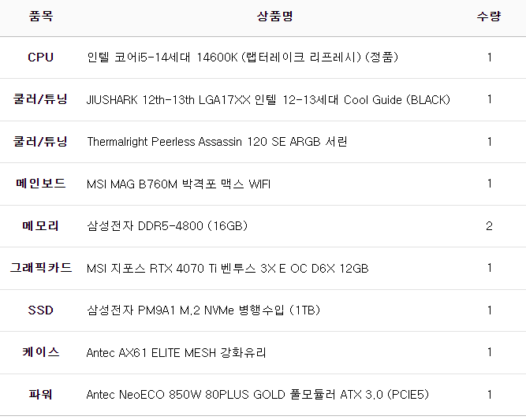Select the JIUSHARK Cool Guide product name
This screenshot has width=526, height=420.
pos(268,100)
